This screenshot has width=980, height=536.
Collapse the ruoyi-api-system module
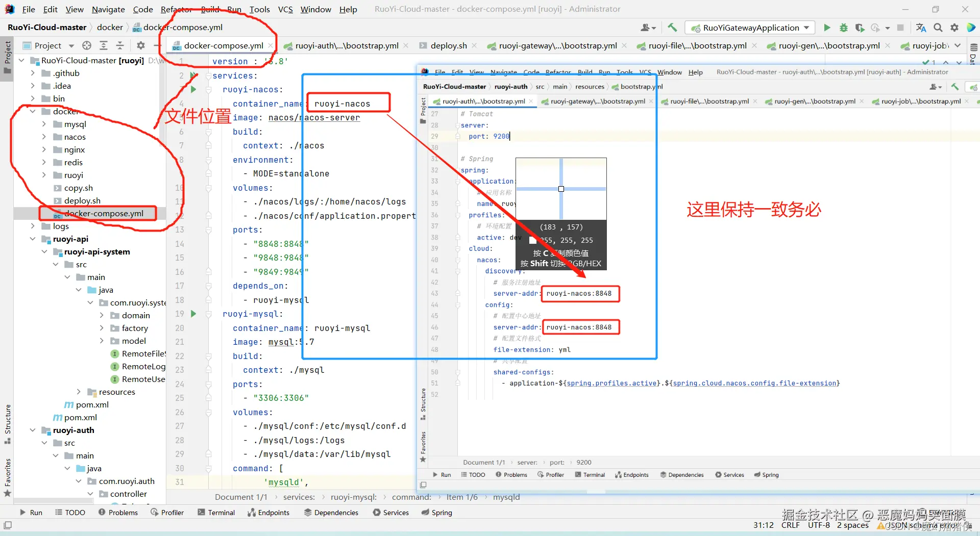44,251
